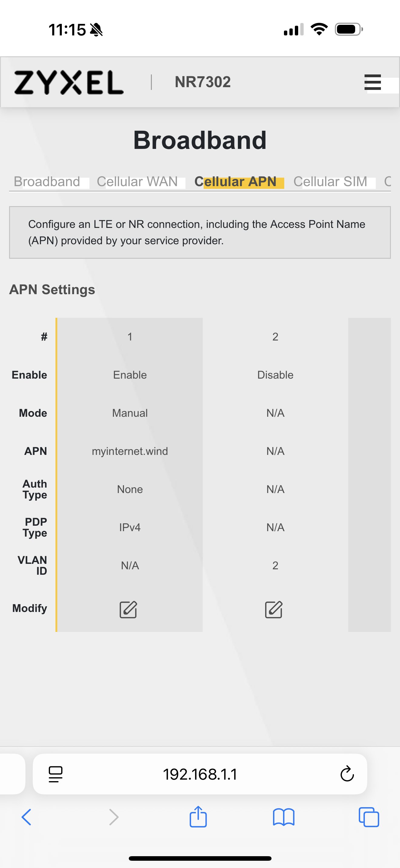Viewport: 400px width, 868px height.
Task: Edit APN profile 1 settings
Action: [128, 609]
